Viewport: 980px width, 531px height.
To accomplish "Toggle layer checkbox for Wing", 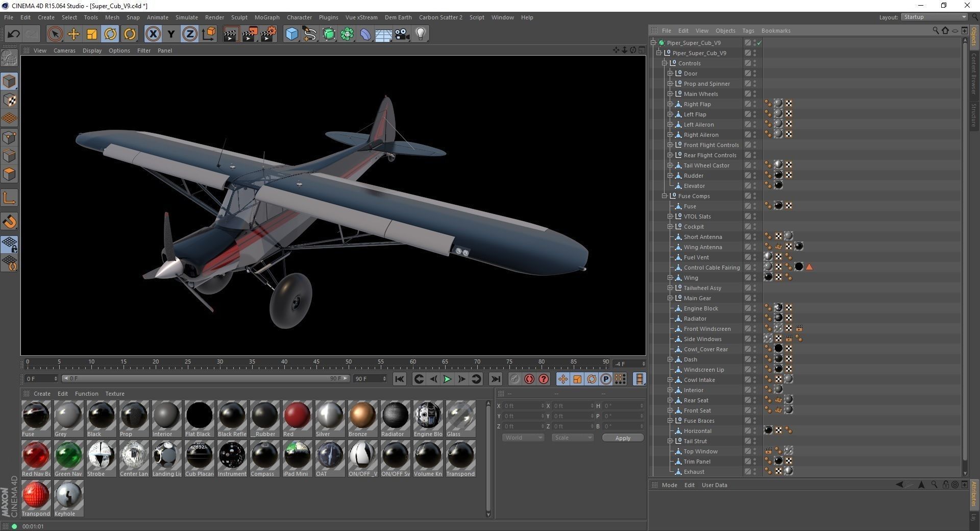I will point(747,278).
